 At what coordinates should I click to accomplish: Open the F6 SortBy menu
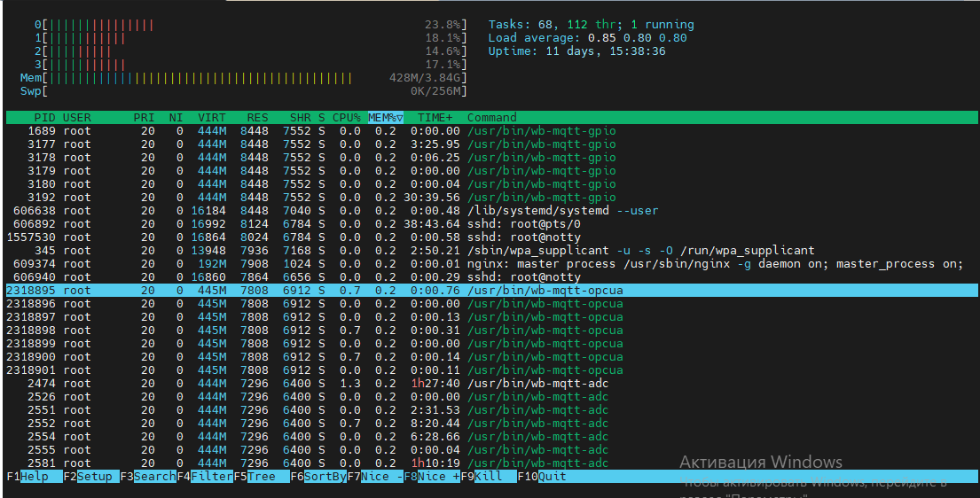pyautogui.click(x=318, y=476)
